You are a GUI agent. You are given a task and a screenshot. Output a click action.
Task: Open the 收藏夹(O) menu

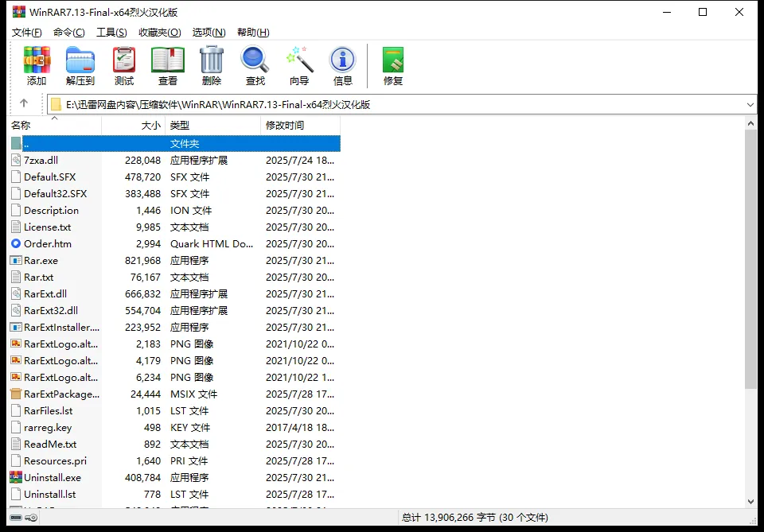pyautogui.click(x=160, y=32)
